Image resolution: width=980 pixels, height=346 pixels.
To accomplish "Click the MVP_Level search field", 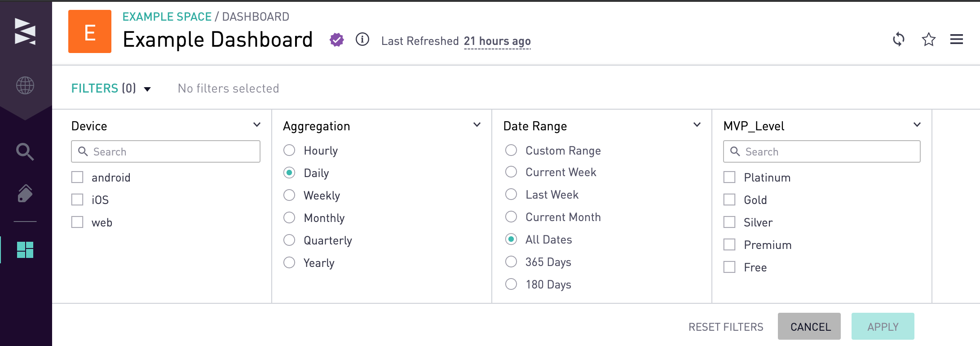I will (822, 151).
